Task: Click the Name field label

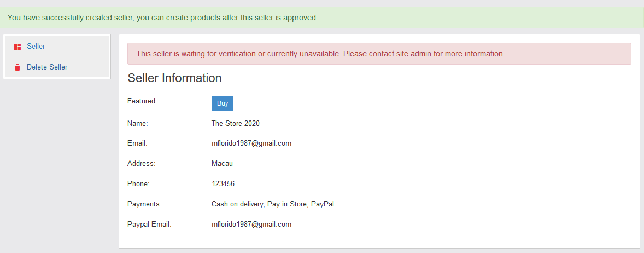Action: pyautogui.click(x=138, y=124)
